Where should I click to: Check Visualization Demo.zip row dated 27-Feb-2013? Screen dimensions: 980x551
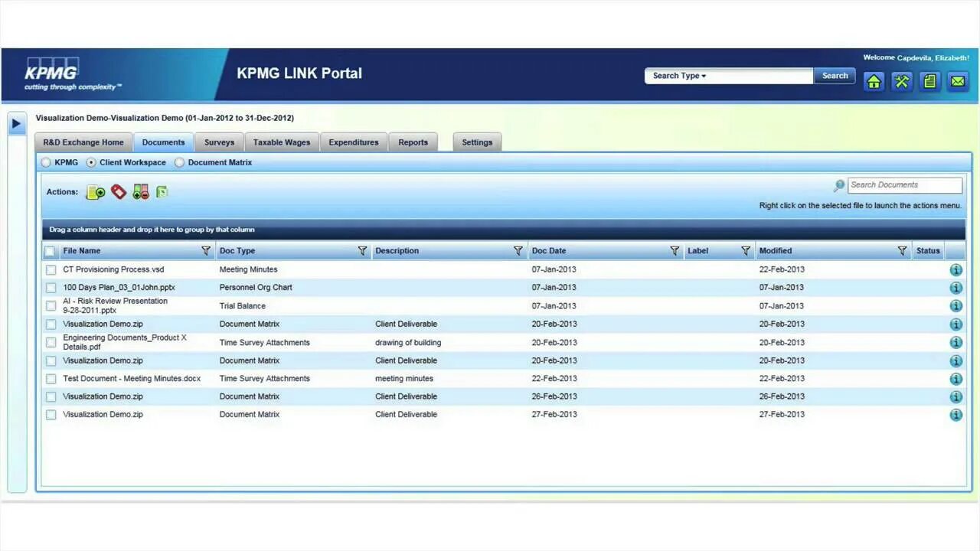coord(51,415)
